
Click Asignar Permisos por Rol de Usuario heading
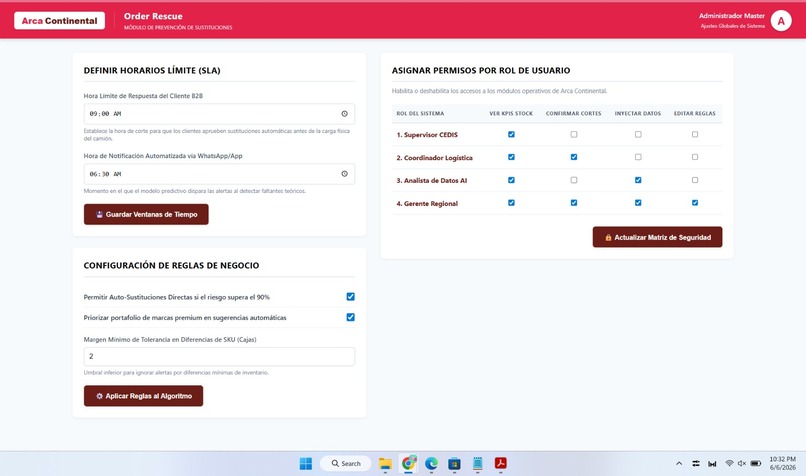481,70
